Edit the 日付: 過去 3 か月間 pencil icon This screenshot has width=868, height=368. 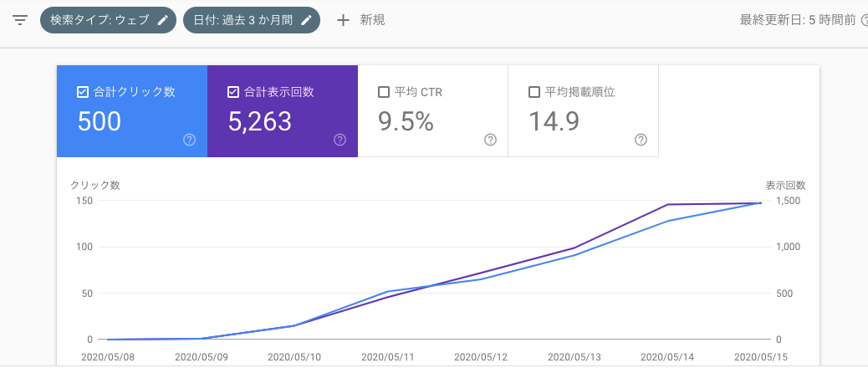[x=306, y=20]
